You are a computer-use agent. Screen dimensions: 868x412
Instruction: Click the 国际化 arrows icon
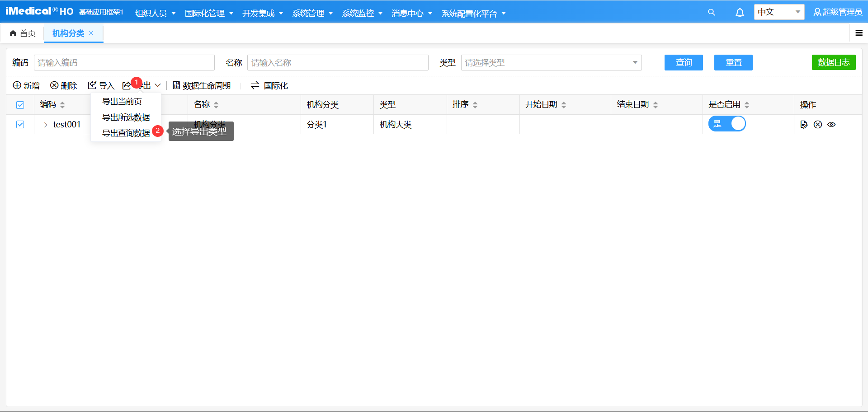click(x=255, y=85)
